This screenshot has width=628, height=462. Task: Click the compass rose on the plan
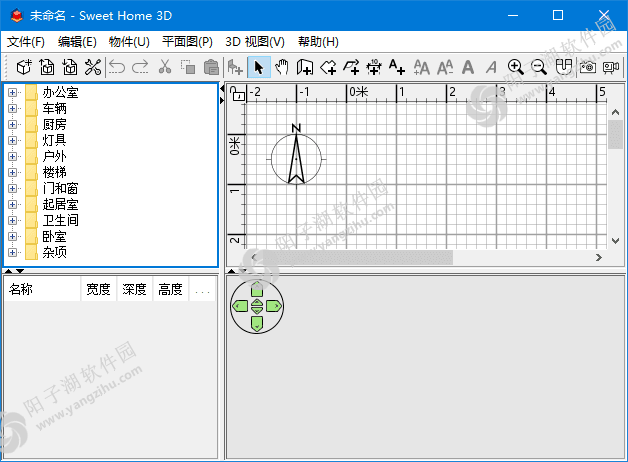(296, 156)
